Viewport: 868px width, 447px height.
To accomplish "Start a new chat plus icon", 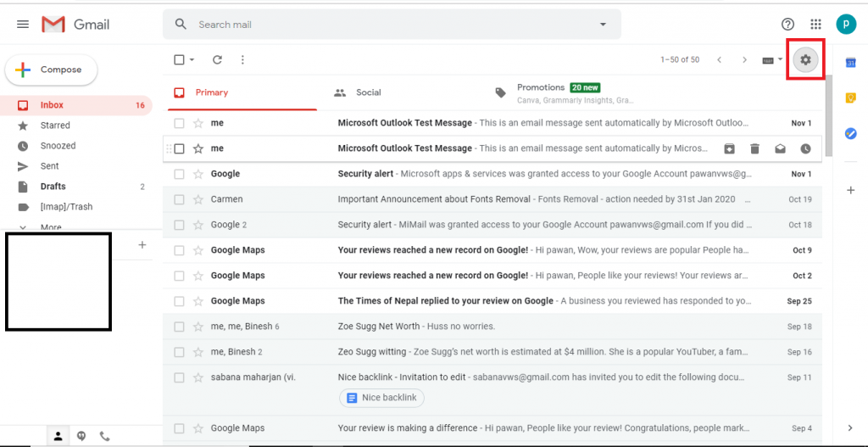I will click(142, 245).
